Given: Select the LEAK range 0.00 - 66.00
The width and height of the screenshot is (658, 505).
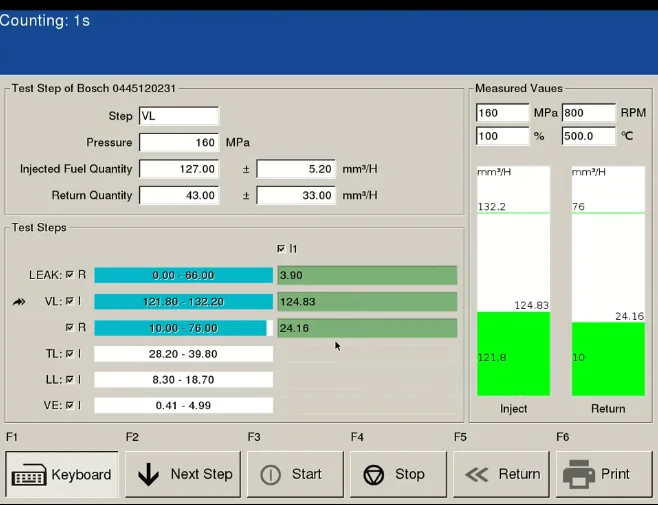Looking at the screenshot, I should click(183, 275).
